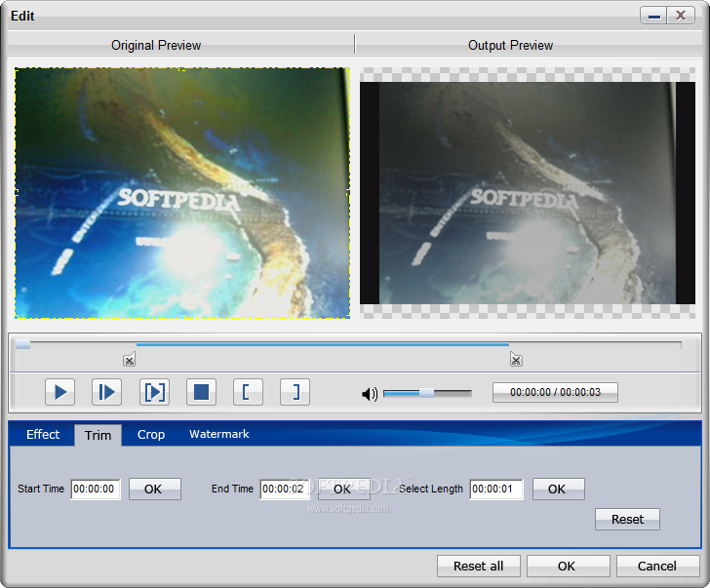Cancel the Edit dialog

coord(657,567)
